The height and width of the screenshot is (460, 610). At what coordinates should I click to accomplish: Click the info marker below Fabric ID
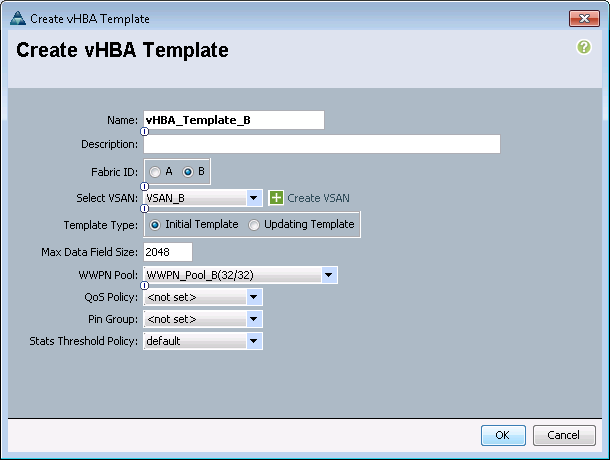point(144,186)
